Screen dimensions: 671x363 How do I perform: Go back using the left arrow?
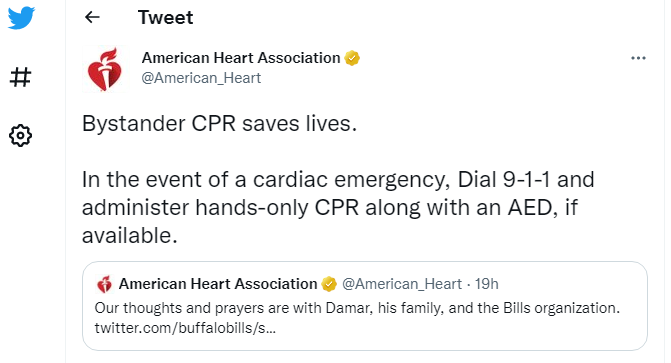tap(92, 17)
